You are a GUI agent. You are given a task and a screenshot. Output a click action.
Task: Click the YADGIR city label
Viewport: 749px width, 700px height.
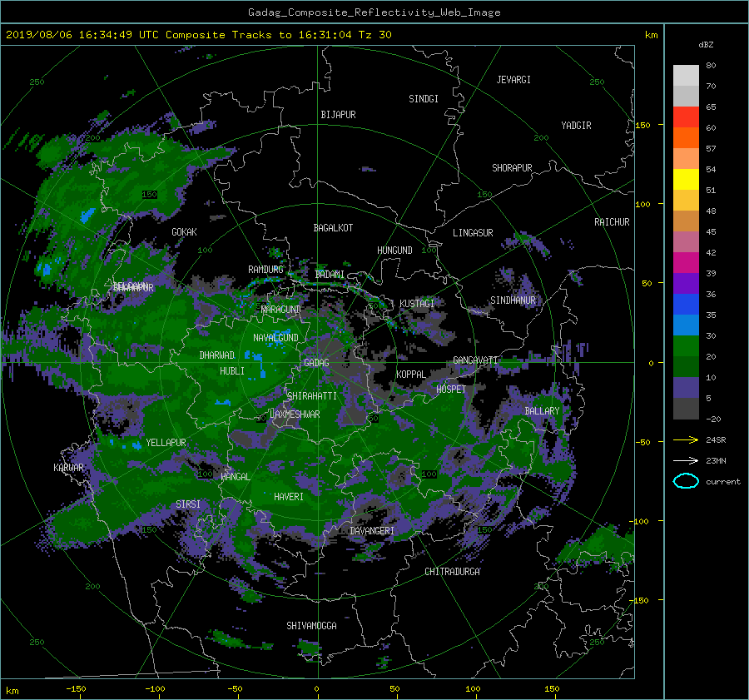coord(576,126)
